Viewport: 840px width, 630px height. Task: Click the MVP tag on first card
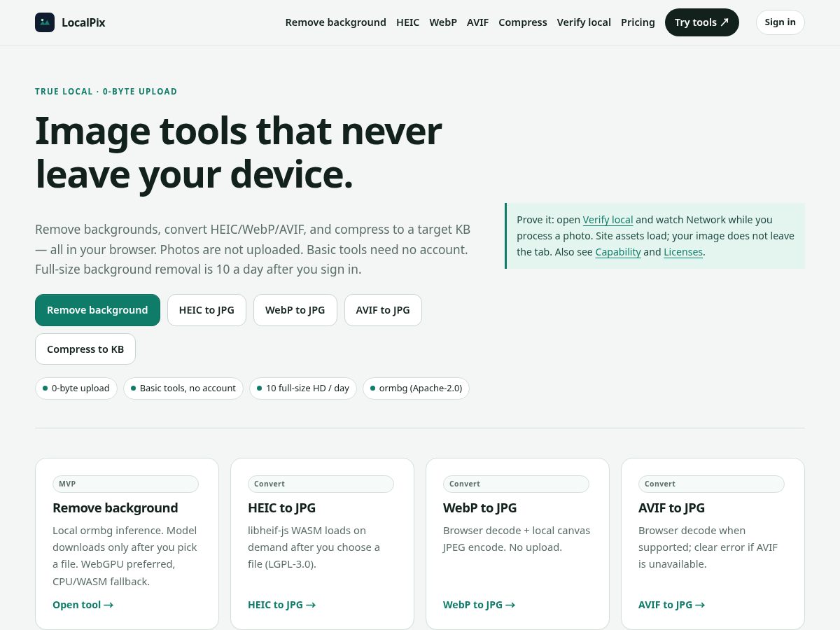125,484
